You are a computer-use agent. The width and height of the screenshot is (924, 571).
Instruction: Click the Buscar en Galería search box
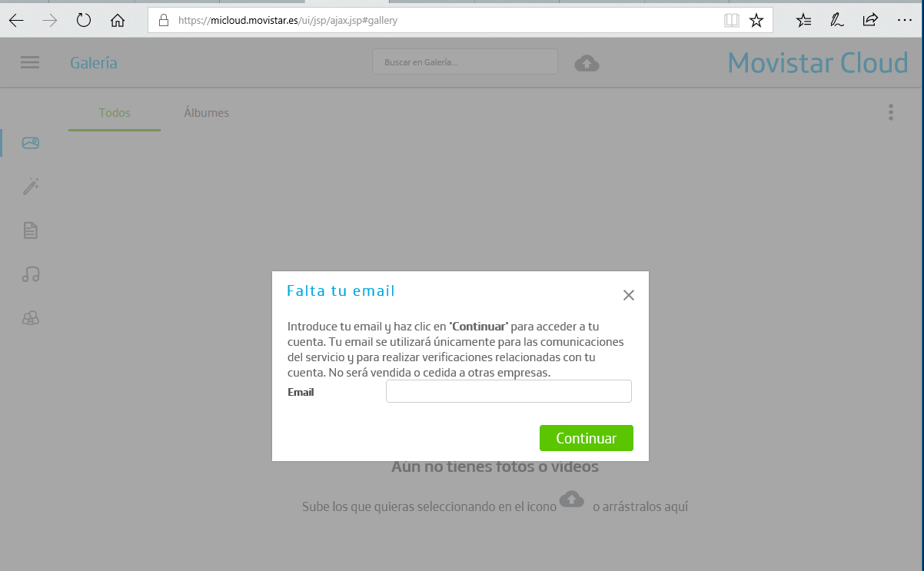(464, 62)
